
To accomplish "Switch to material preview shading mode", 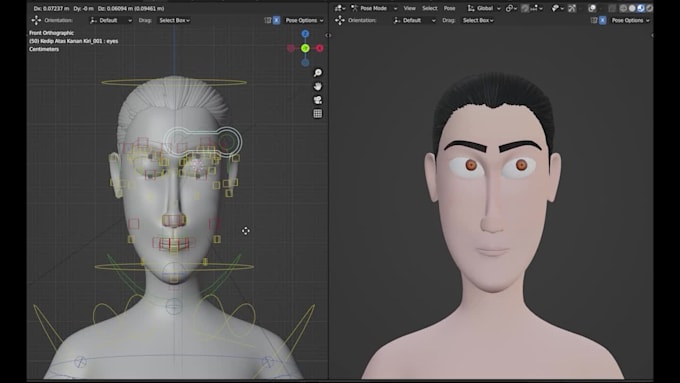I will tap(641, 8).
